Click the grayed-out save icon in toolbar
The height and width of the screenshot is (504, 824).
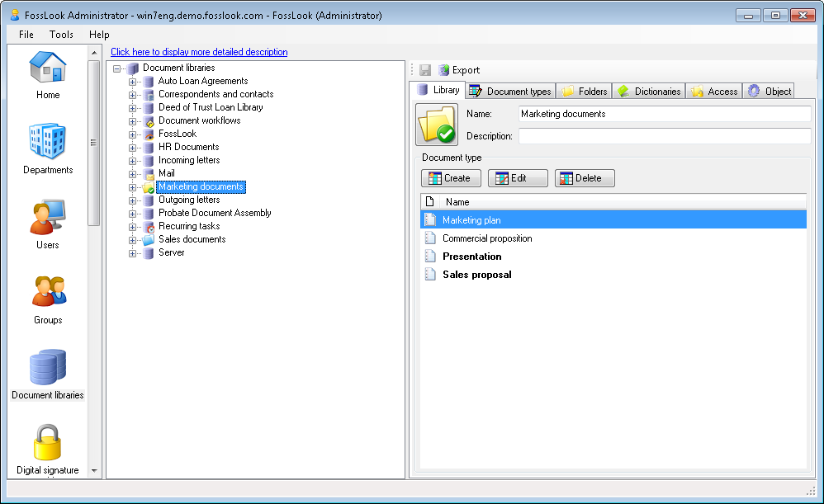425,70
